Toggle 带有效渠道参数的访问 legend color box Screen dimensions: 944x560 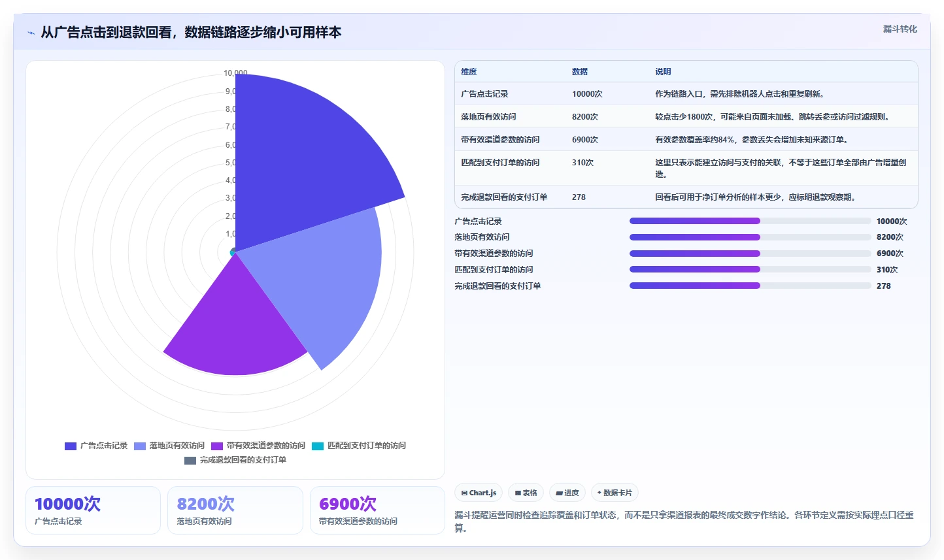(217, 446)
